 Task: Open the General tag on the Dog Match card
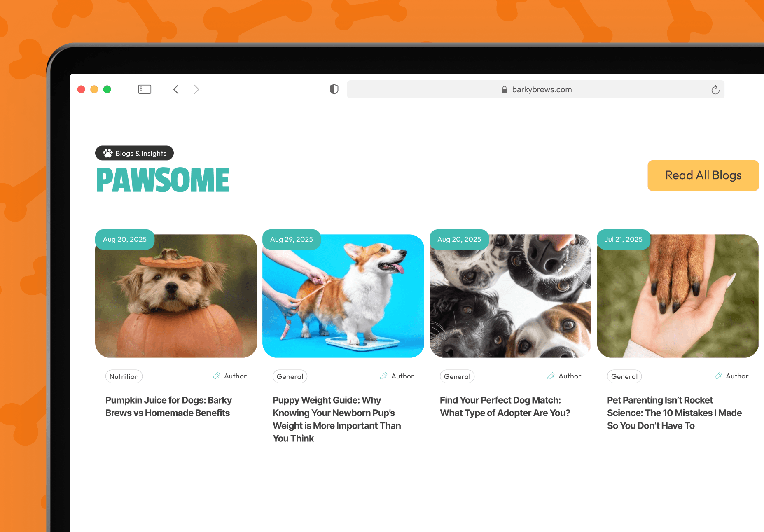coord(457,376)
